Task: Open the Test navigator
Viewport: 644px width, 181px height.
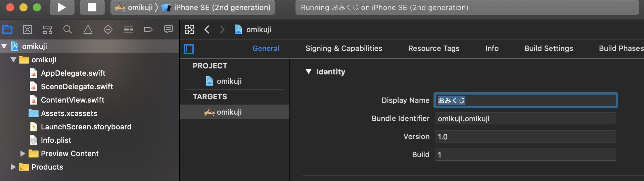Action: [x=108, y=29]
